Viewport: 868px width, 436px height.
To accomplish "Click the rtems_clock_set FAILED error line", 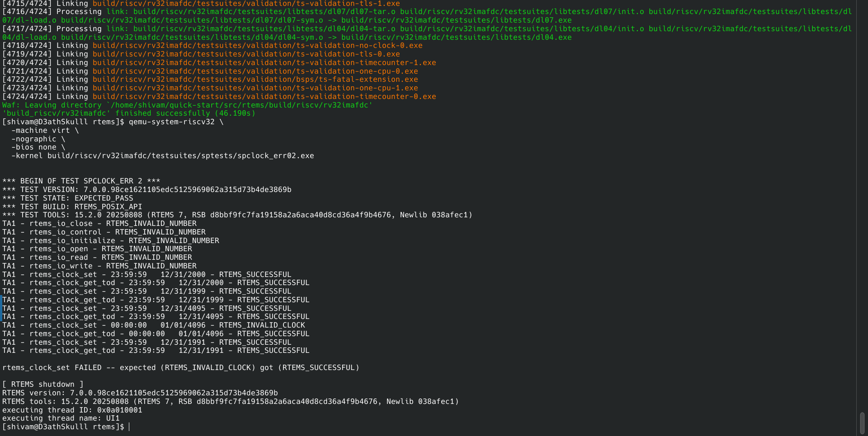I will click(180, 368).
